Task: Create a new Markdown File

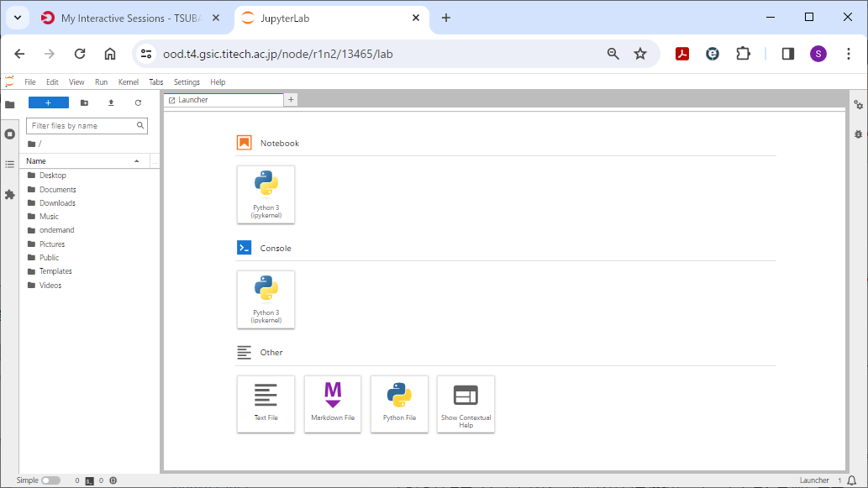Action: pos(333,404)
